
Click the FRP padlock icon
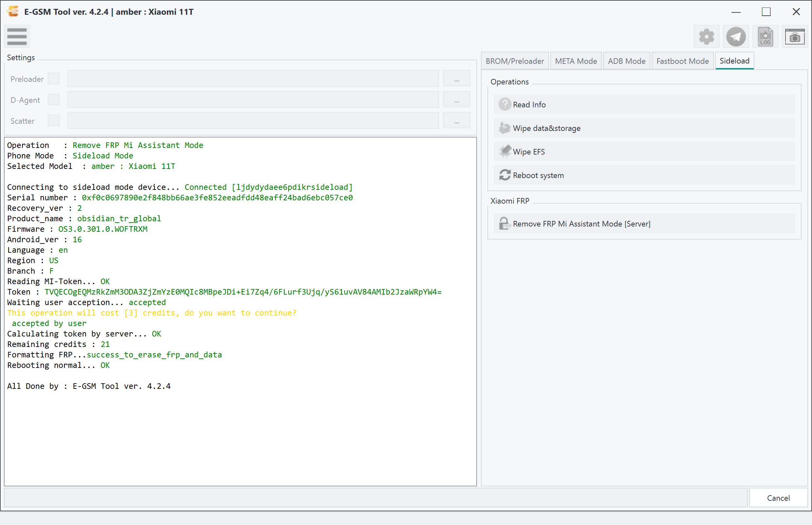click(x=505, y=224)
